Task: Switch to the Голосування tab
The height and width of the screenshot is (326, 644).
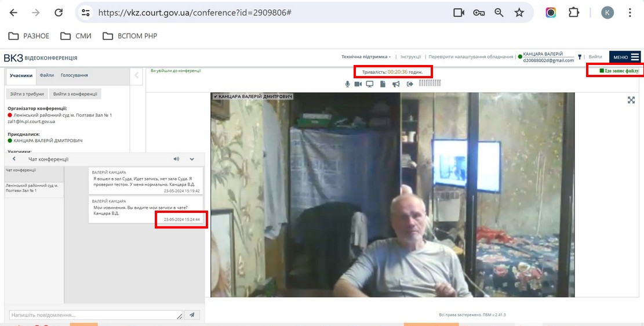Action: coord(74,75)
